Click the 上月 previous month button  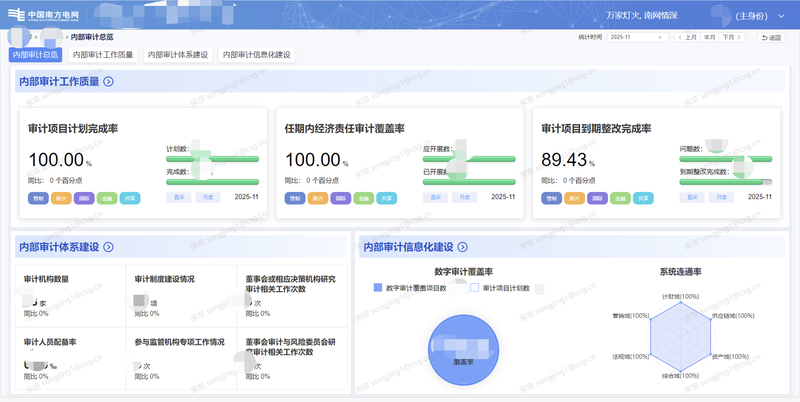coord(687,37)
